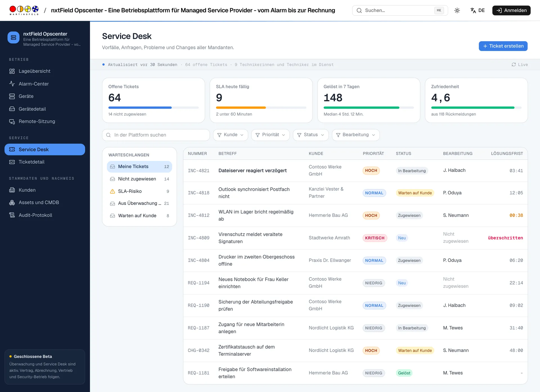This screenshot has width=540, height=392.
Task: Select the Meine Tickets queue
Action: pos(139,167)
